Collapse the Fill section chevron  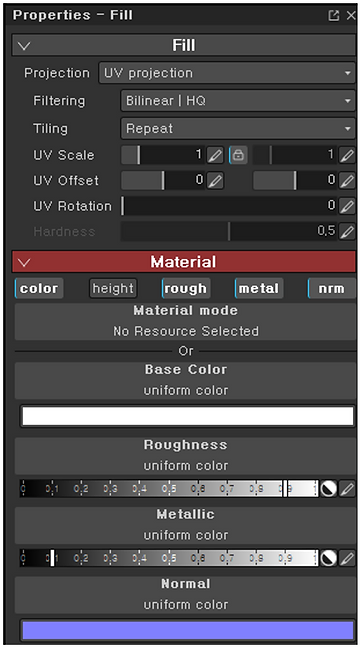(x=24, y=45)
